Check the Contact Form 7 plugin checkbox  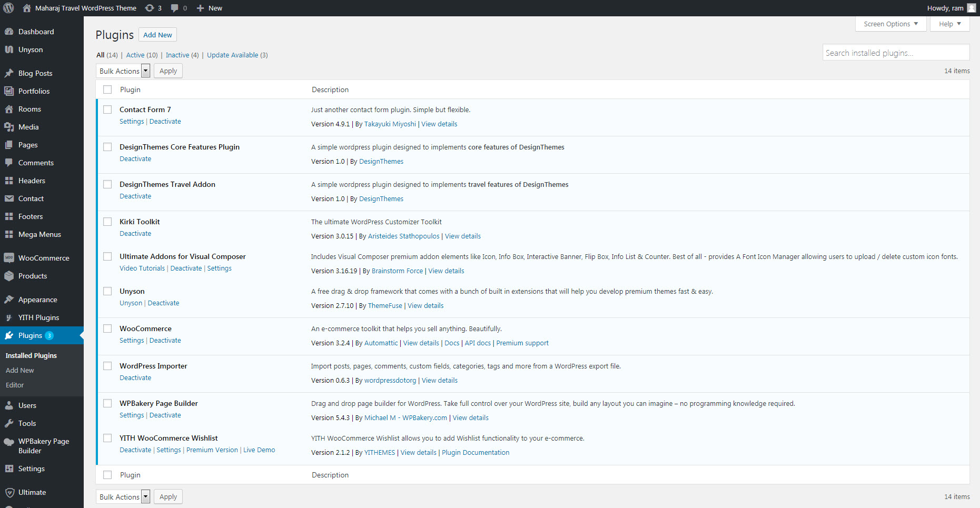pyautogui.click(x=107, y=109)
